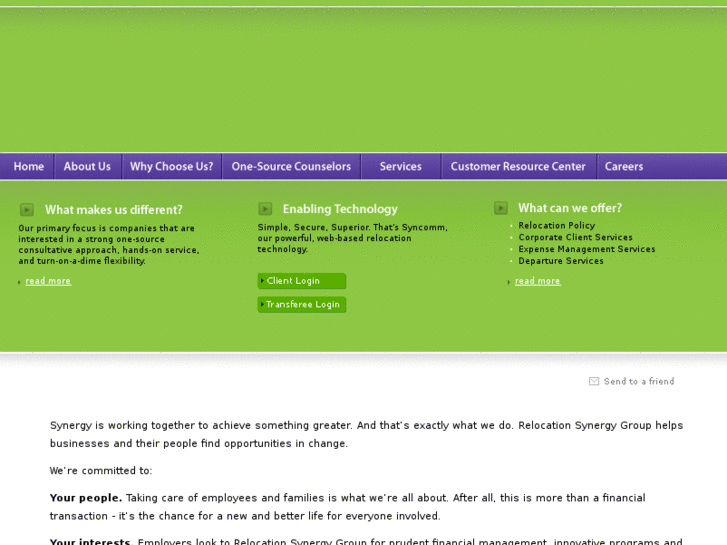Viewport: 727px width, 545px height.
Task: Open Customer Resource Center
Action: [518, 166]
